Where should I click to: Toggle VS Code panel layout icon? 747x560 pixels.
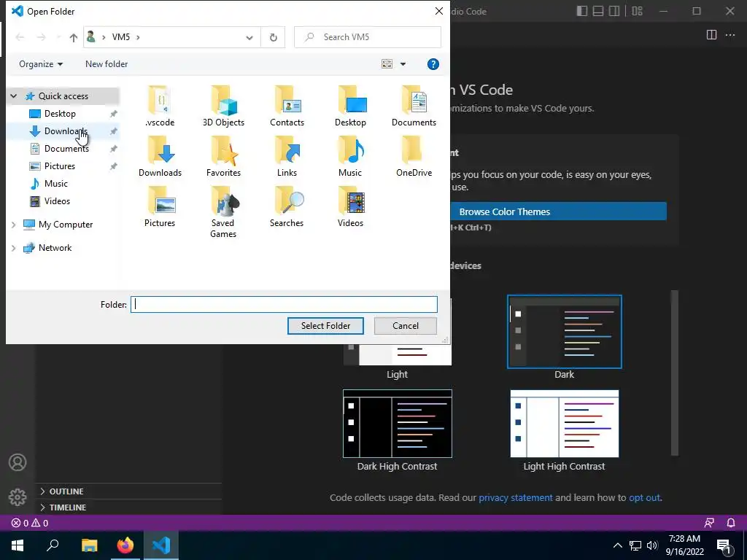coord(598,11)
